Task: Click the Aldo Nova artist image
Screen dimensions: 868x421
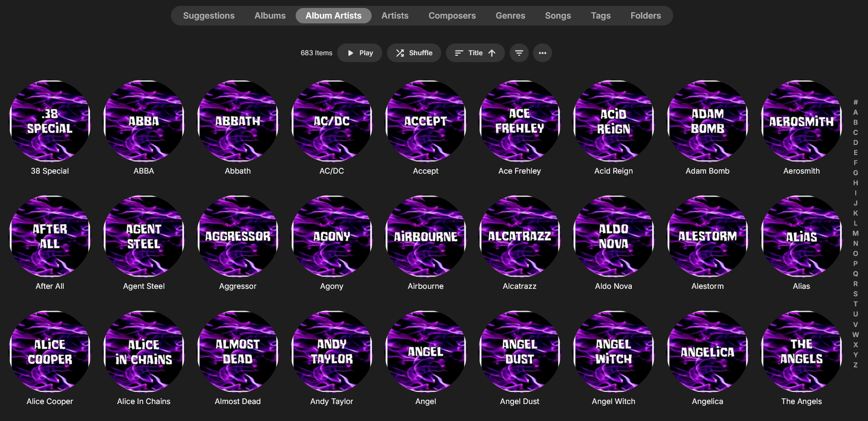Action: [614, 236]
